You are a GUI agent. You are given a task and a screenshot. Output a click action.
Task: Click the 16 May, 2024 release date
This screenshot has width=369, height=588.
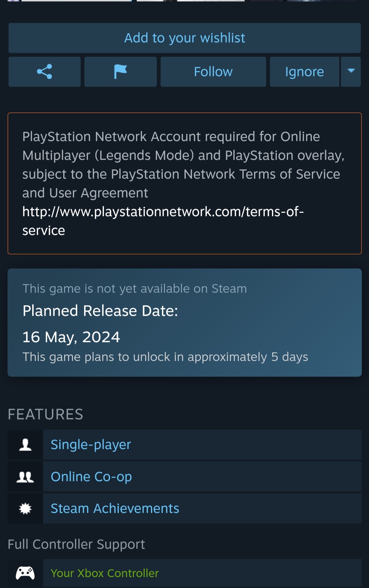click(x=71, y=337)
